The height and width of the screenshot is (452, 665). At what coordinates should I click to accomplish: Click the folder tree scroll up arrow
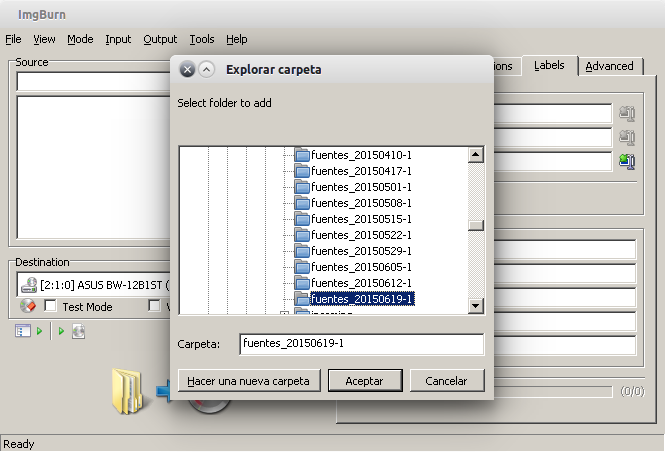point(476,155)
